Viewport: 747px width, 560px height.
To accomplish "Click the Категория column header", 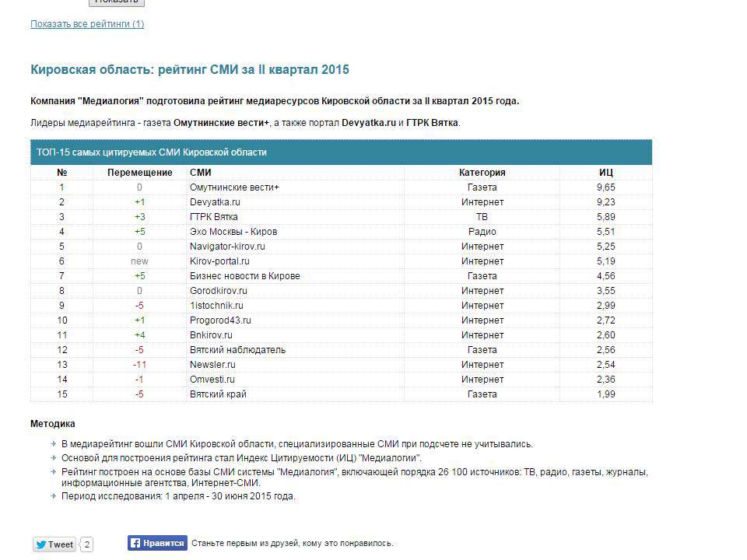I will coord(482,173).
